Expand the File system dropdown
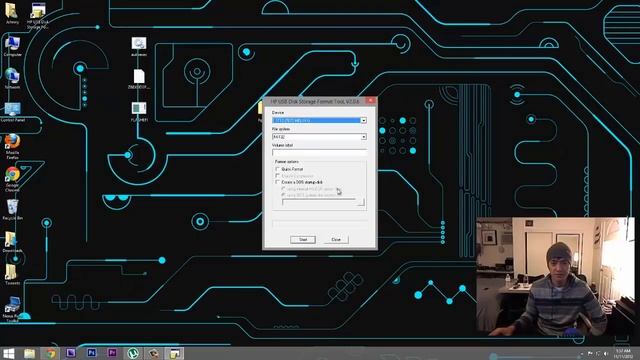640x360 pixels. [x=363, y=137]
